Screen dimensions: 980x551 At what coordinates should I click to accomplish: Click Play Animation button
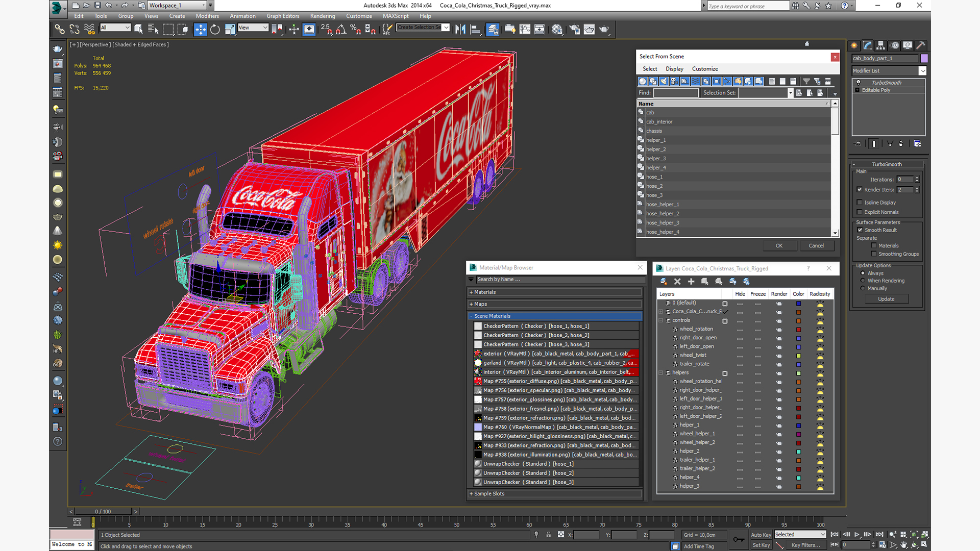[857, 535]
